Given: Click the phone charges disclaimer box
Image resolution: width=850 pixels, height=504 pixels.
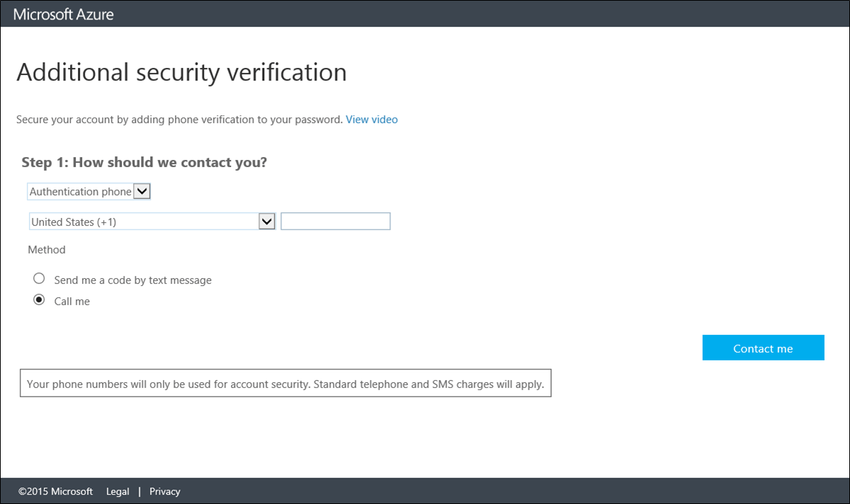Looking at the screenshot, I should 285,384.
